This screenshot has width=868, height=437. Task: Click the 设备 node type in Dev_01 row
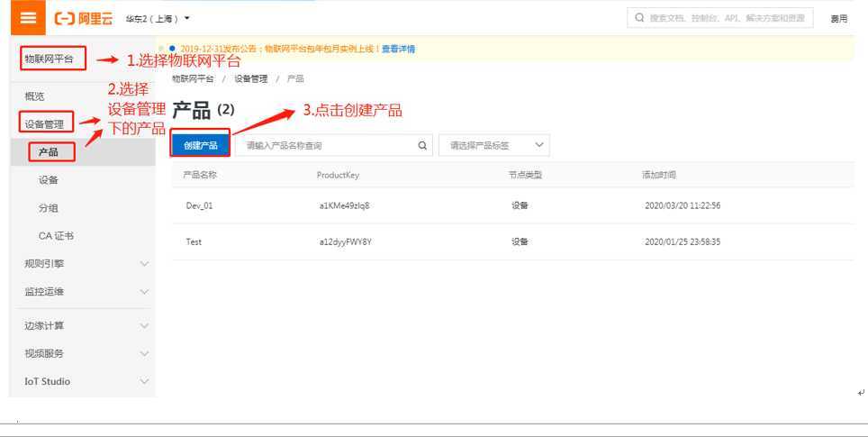520,205
